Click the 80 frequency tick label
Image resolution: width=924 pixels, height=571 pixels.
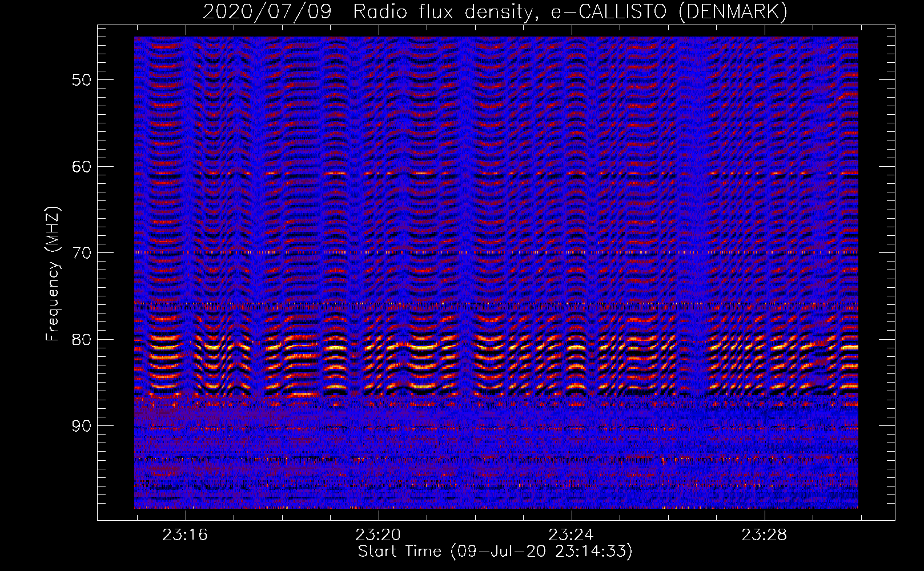[x=82, y=340]
